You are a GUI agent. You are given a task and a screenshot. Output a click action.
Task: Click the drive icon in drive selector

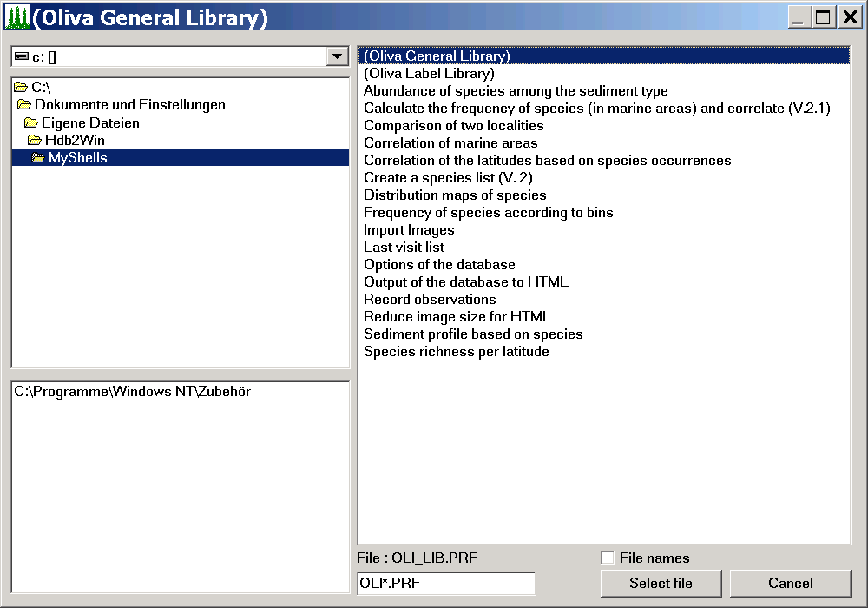[x=22, y=56]
